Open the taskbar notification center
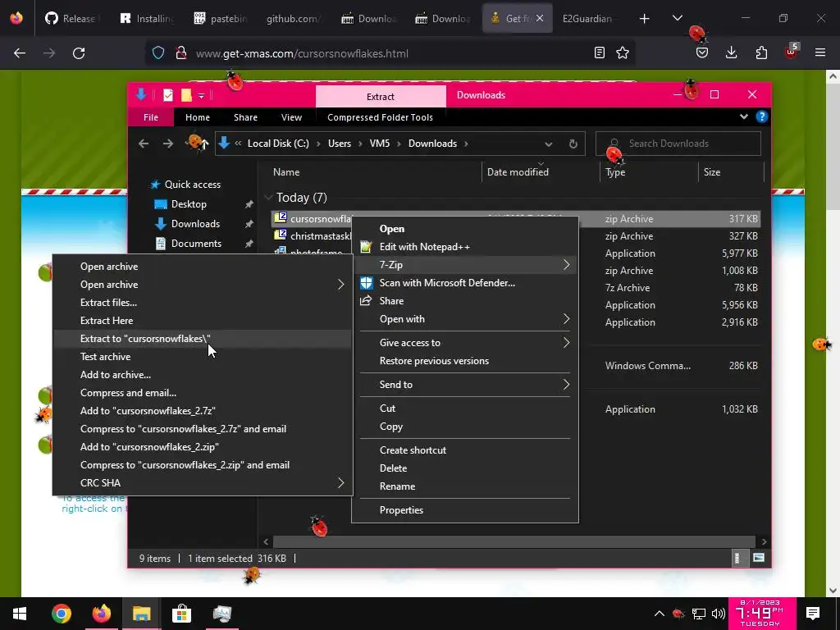The height and width of the screenshot is (630, 840). click(x=813, y=614)
